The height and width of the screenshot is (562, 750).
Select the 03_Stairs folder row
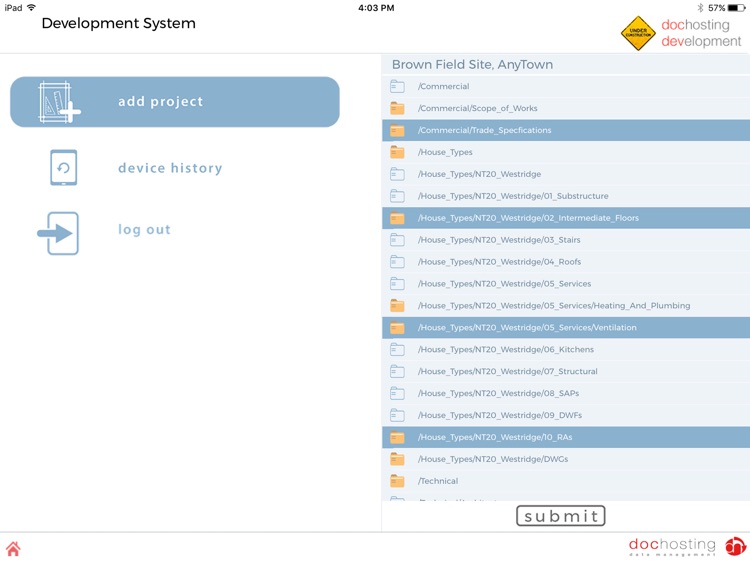point(566,240)
